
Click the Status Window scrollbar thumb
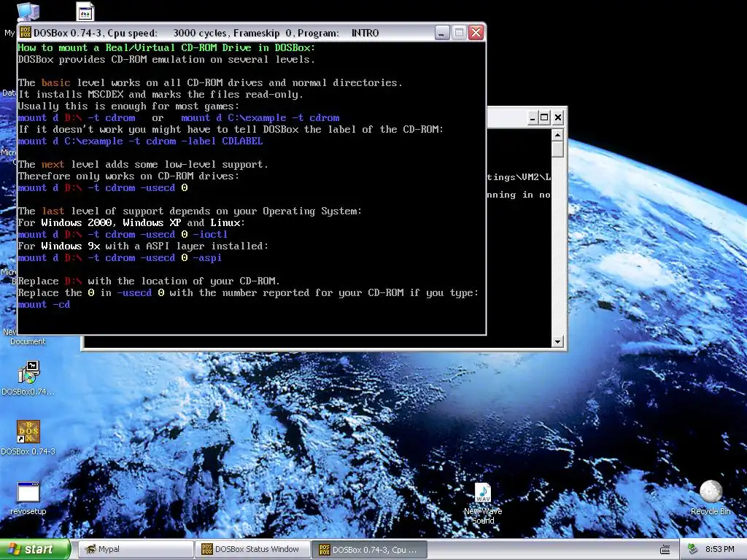[557, 149]
